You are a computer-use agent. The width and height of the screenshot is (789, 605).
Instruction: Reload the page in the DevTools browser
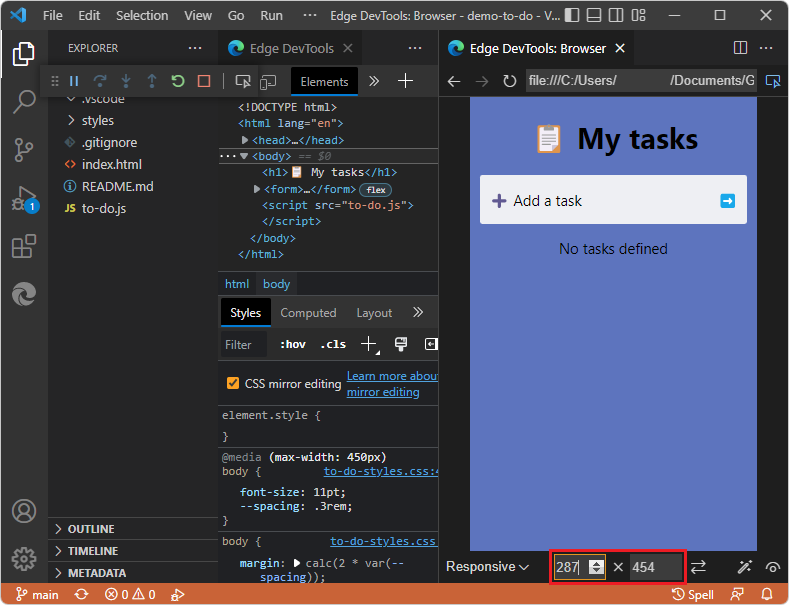(x=510, y=81)
